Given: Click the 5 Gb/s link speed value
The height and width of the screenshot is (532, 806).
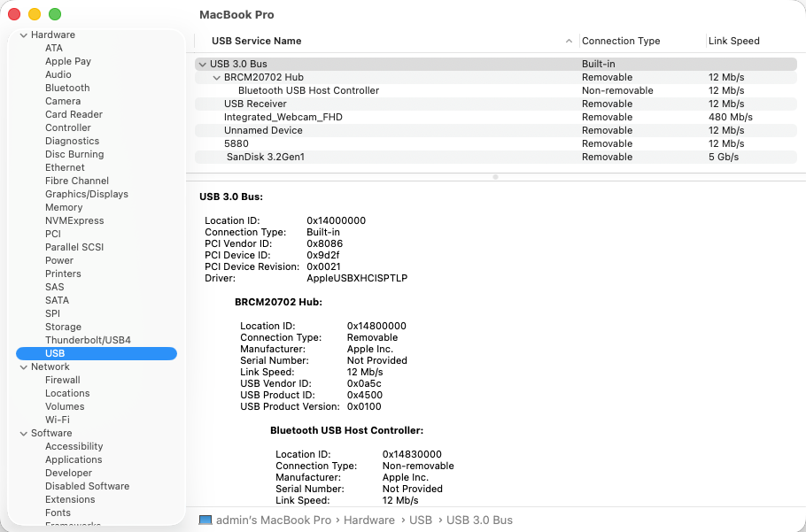Looking at the screenshot, I should click(724, 158).
